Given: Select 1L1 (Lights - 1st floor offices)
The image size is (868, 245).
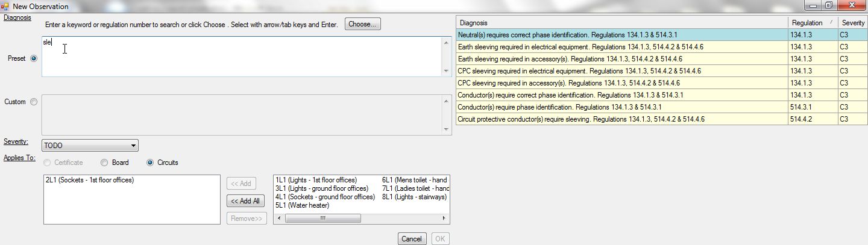Looking at the screenshot, I should [x=316, y=180].
